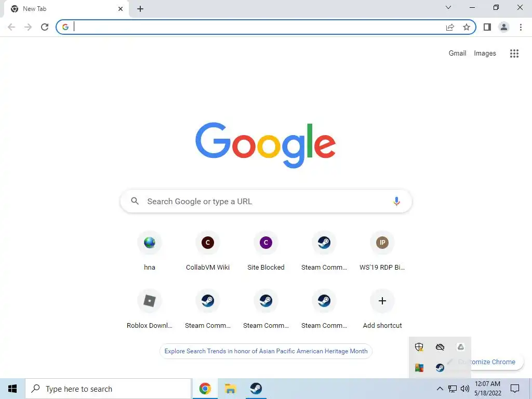This screenshot has width=532, height=399.
Task: Open the WS'19 RDP Bi... shortcut
Action: coord(382,250)
